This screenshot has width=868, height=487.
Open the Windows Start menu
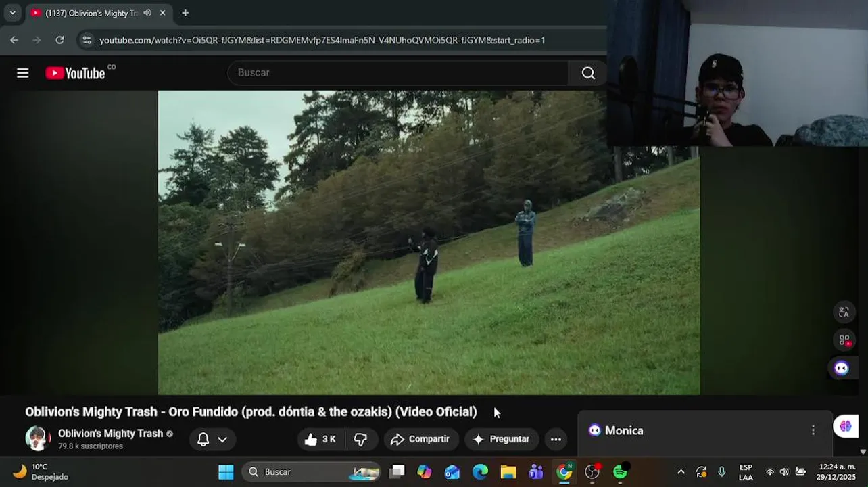pos(226,472)
